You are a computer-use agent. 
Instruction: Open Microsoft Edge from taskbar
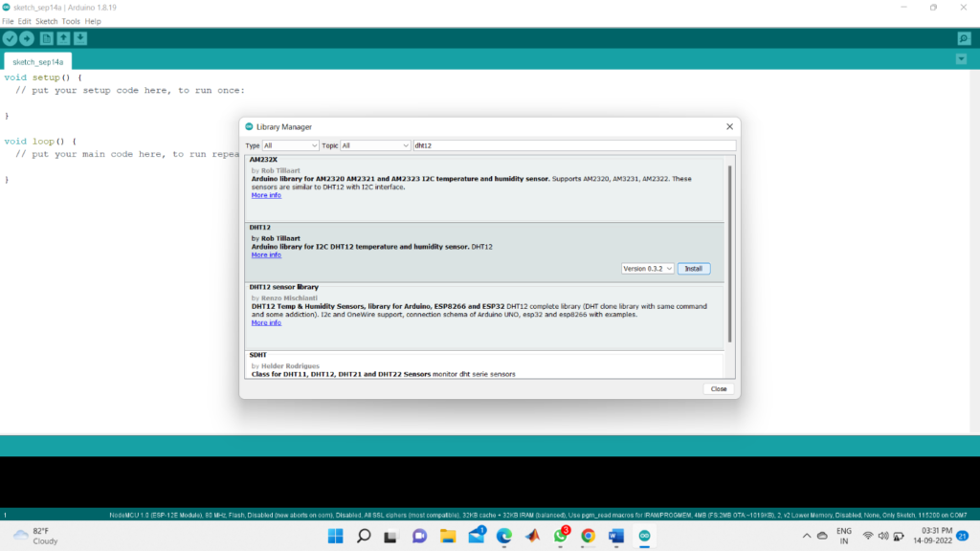click(503, 536)
